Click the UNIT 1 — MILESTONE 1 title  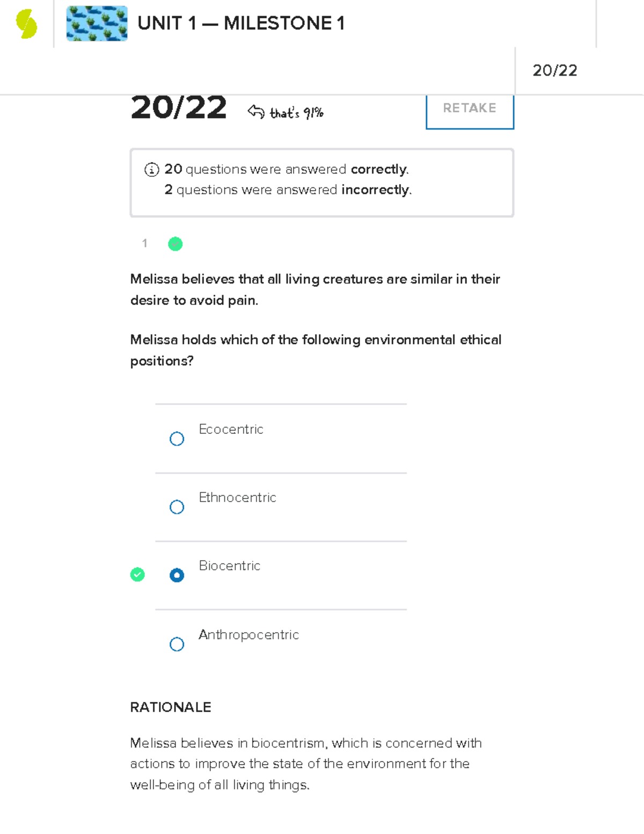(x=241, y=24)
